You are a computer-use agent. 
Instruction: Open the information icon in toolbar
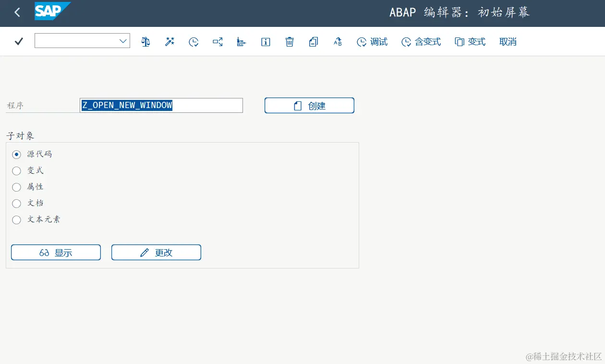tap(266, 42)
